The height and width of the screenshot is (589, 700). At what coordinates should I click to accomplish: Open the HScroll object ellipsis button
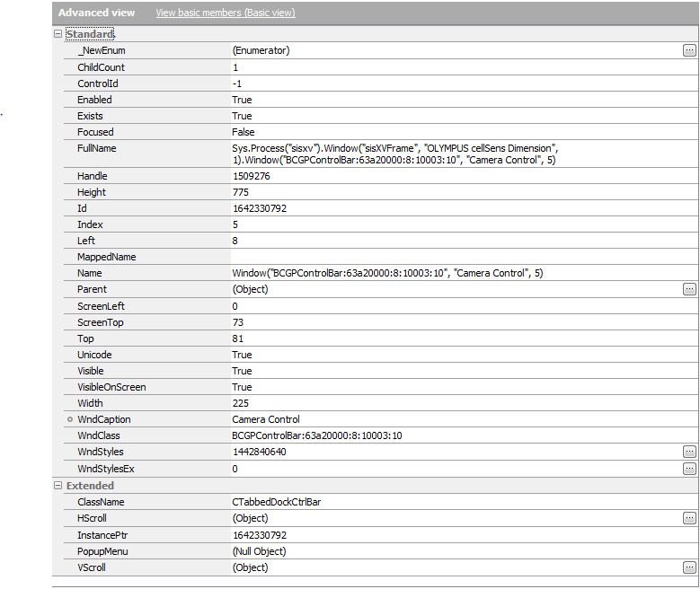click(x=689, y=518)
